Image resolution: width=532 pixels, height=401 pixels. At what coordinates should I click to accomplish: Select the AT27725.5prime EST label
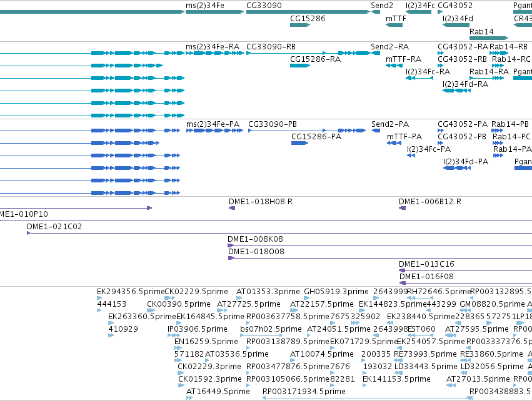[x=249, y=304]
